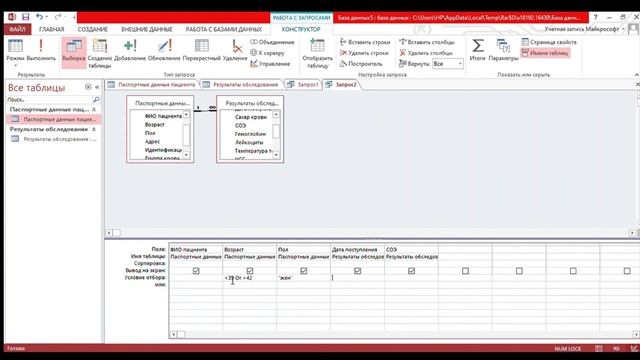The image size is (640, 360).
Task: Click scrollbar down arrow in Паспортные данные list
Action: (186, 155)
